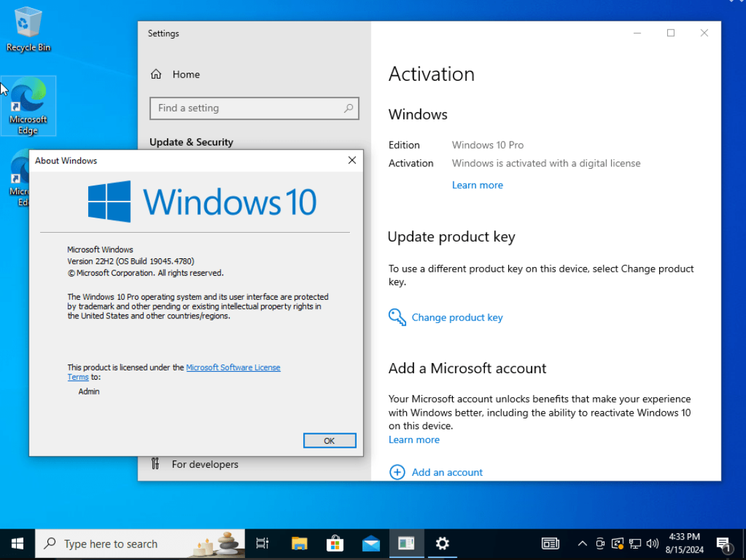Open Task View from the taskbar
Image resolution: width=746 pixels, height=560 pixels.
click(262, 544)
